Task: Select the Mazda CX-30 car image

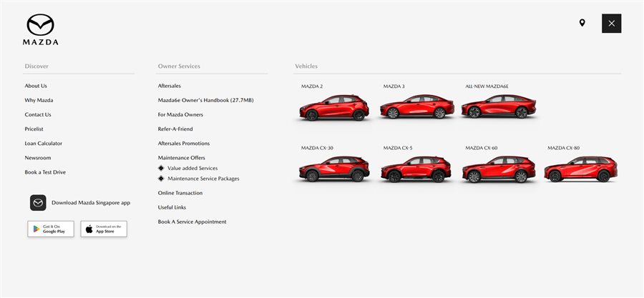Action: tap(334, 169)
